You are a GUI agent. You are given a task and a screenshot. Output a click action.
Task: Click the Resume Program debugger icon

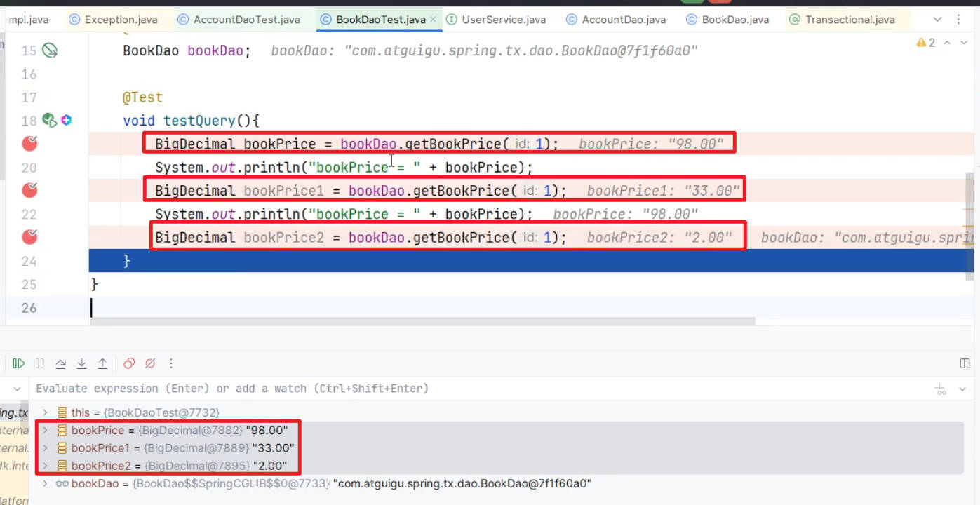click(x=19, y=363)
